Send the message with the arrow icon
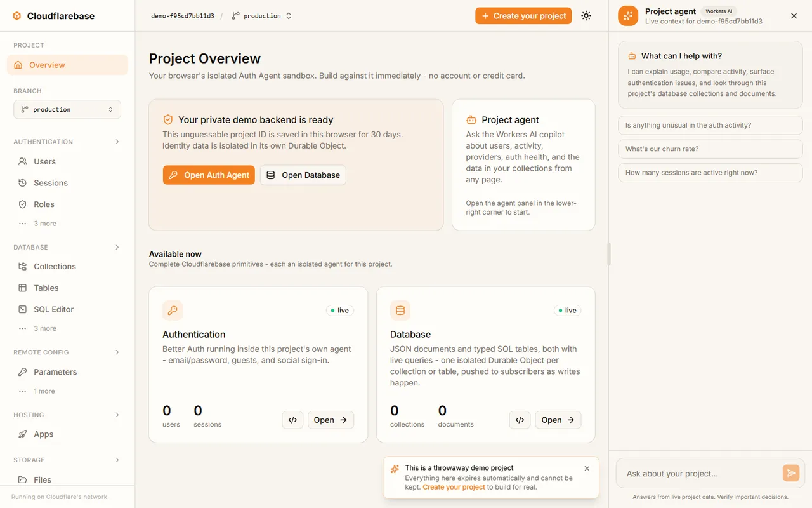Image resolution: width=812 pixels, height=508 pixels. click(x=790, y=472)
